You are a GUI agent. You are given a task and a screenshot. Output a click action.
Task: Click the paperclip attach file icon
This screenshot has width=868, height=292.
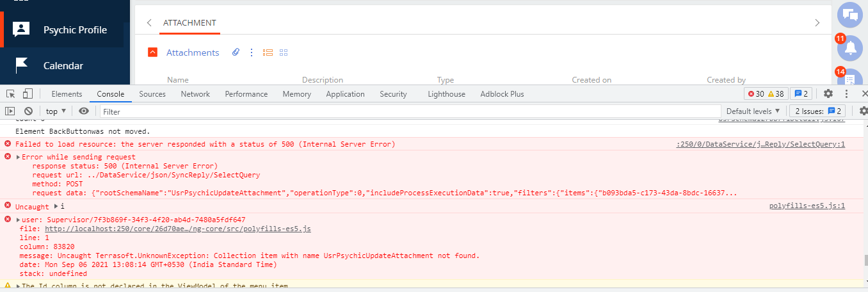point(236,53)
